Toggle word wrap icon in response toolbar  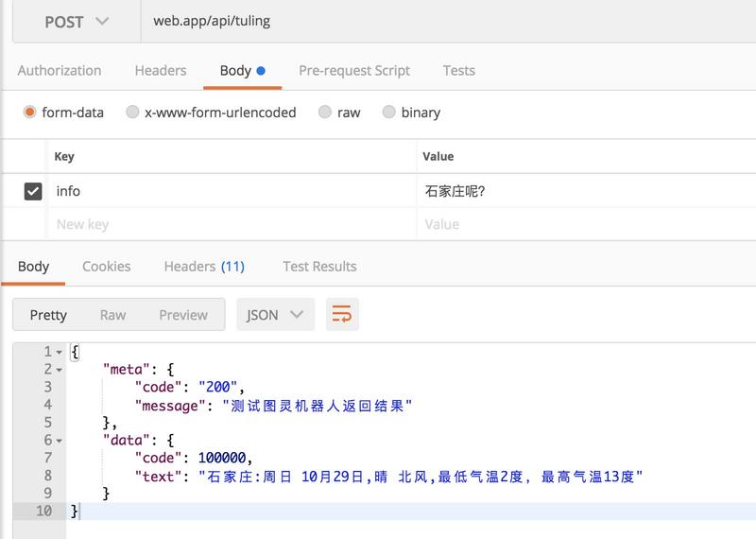pyautogui.click(x=342, y=314)
